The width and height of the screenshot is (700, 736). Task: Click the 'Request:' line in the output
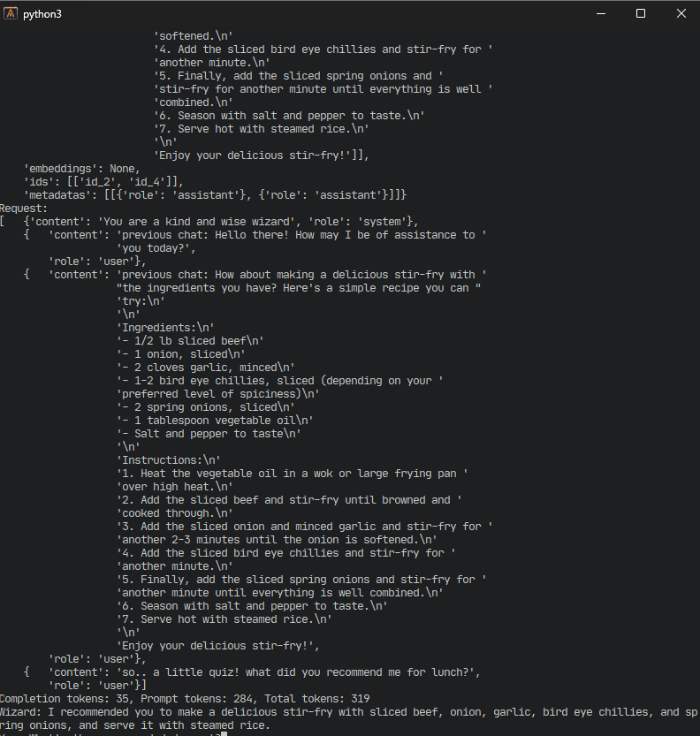(24, 209)
